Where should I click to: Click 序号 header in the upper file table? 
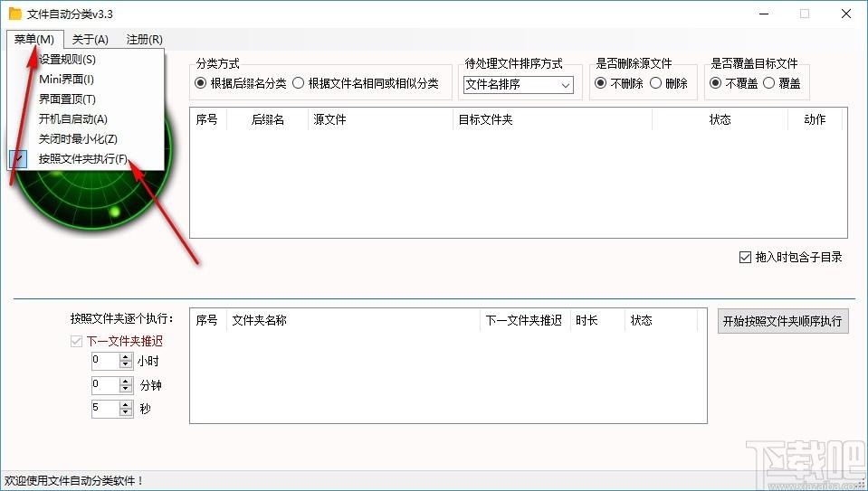(207, 119)
